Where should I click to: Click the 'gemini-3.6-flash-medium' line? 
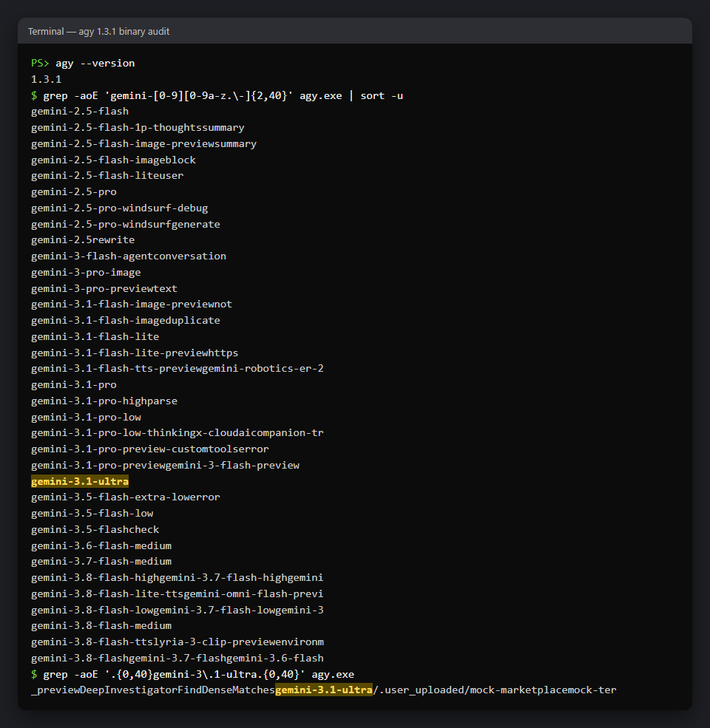(x=101, y=546)
